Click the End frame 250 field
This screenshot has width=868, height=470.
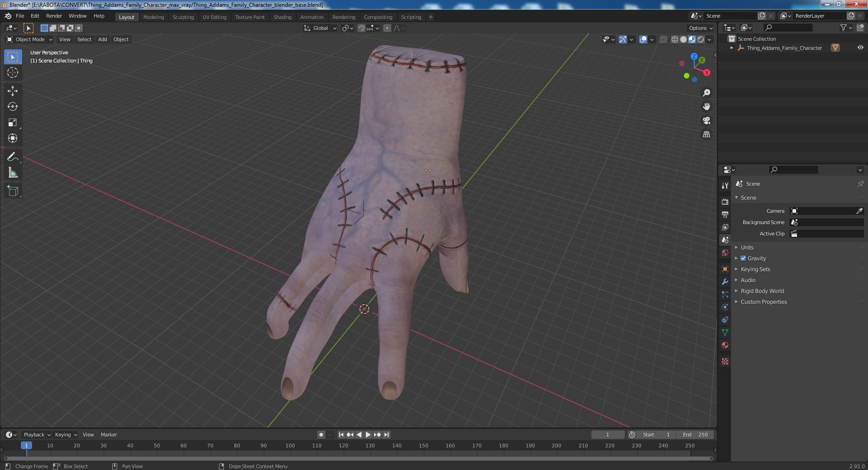tap(695, 435)
